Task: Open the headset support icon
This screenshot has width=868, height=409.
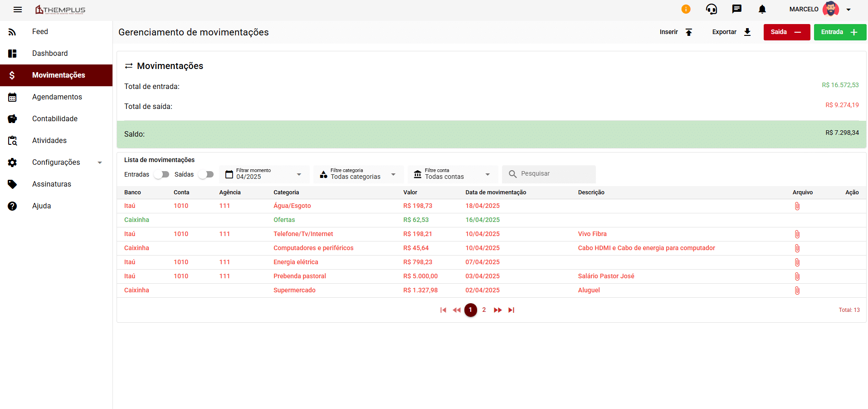Action: (x=711, y=9)
